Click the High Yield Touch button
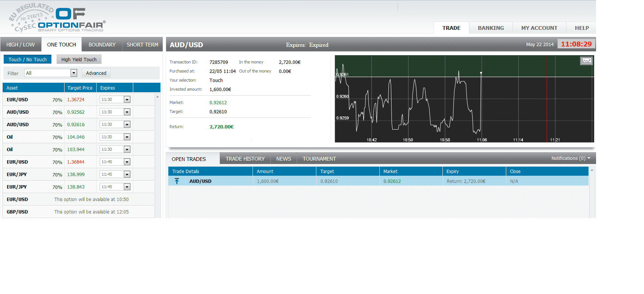The image size is (644, 294). point(79,60)
